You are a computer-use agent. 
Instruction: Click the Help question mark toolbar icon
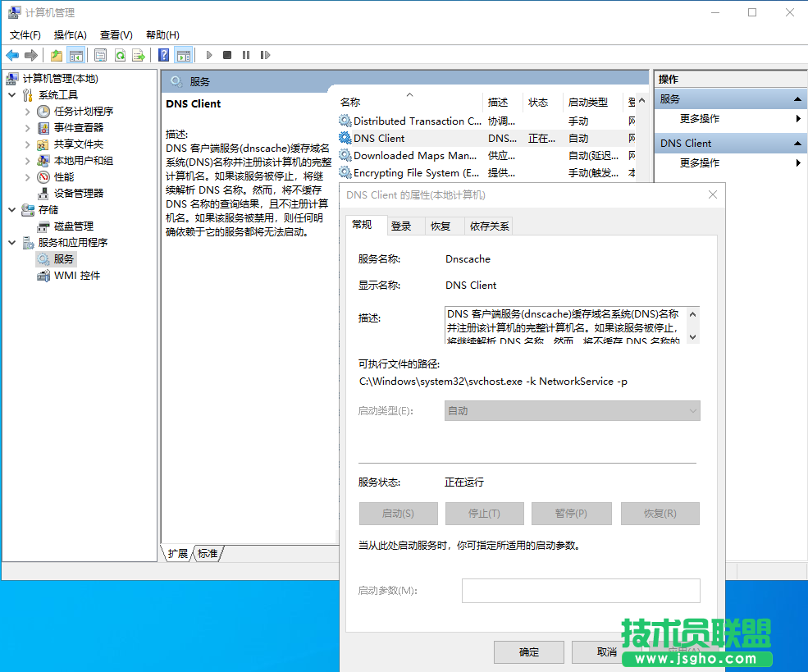tap(164, 55)
